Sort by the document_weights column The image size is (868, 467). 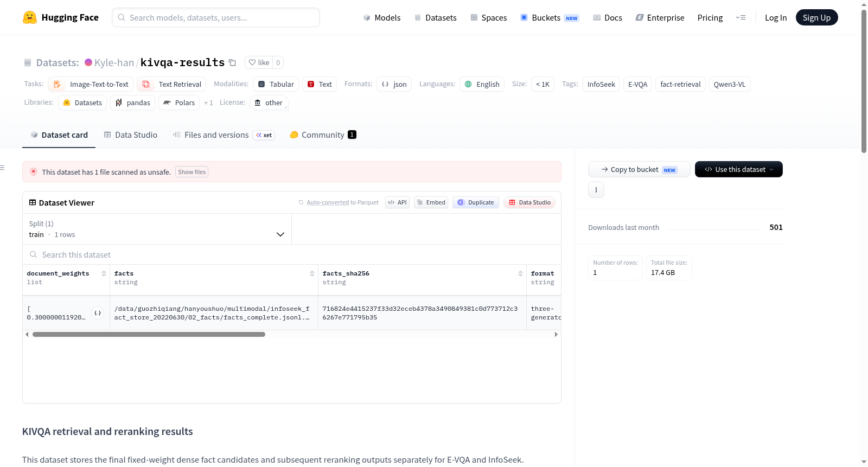pyautogui.click(x=104, y=273)
